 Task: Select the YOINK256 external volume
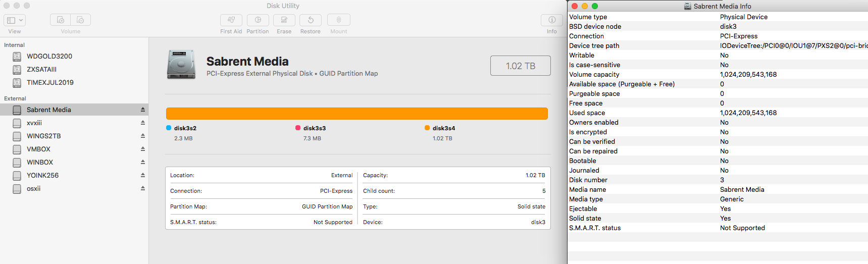[74, 175]
